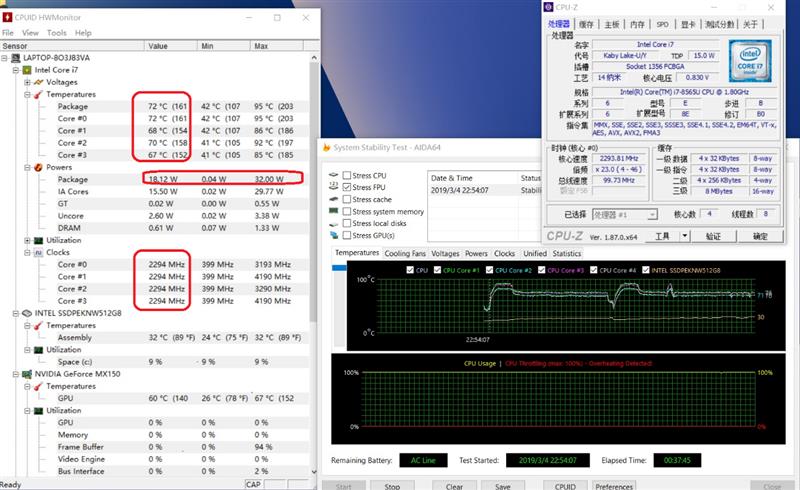This screenshot has height=490, width=800.
Task: Open the SPD tab in CPU-Z
Action: (662, 24)
